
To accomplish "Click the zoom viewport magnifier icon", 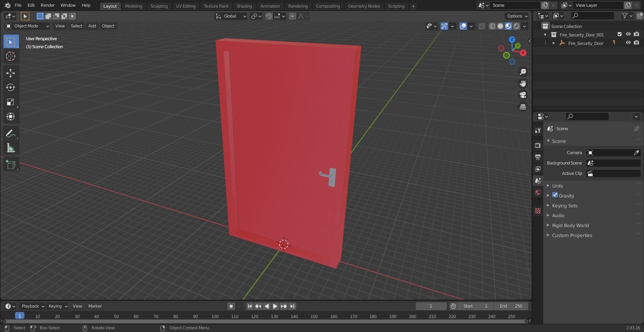I will 523,72.
